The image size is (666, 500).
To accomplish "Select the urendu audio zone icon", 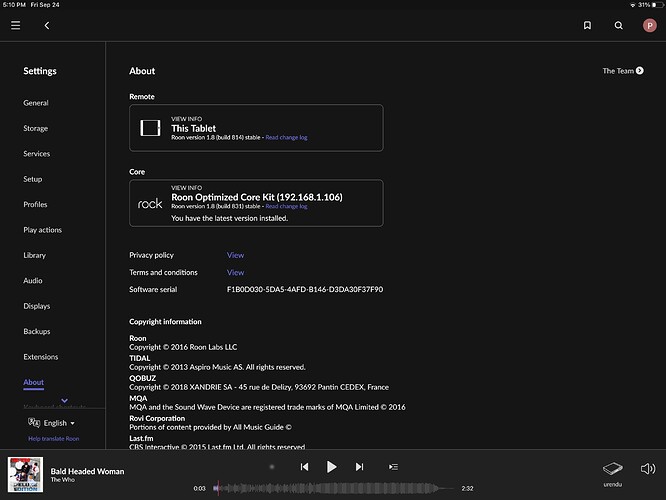I will pos(612,469).
